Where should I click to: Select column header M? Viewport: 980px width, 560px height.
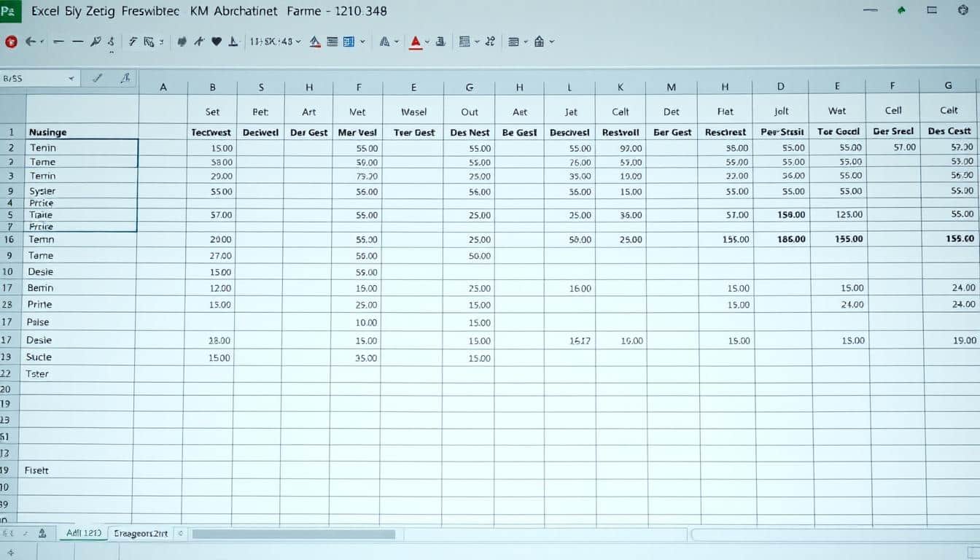point(672,87)
